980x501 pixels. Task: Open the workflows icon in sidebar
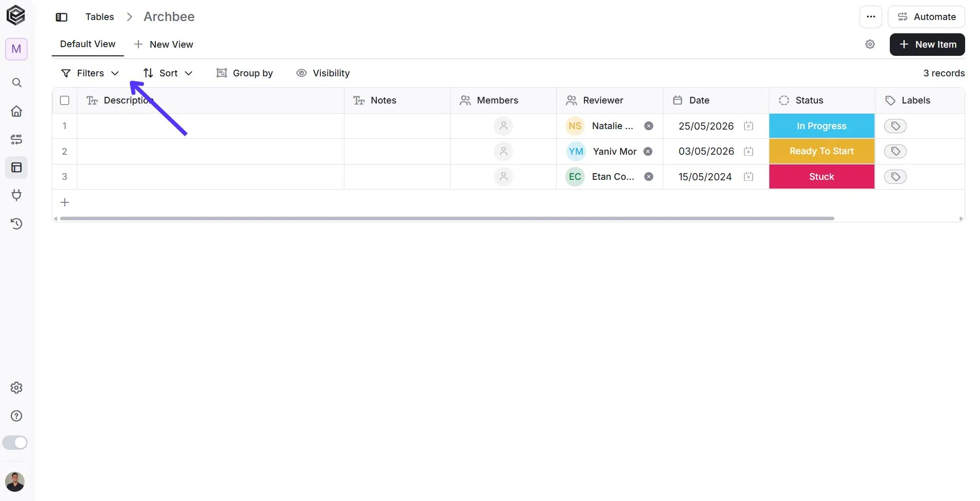pos(16,139)
